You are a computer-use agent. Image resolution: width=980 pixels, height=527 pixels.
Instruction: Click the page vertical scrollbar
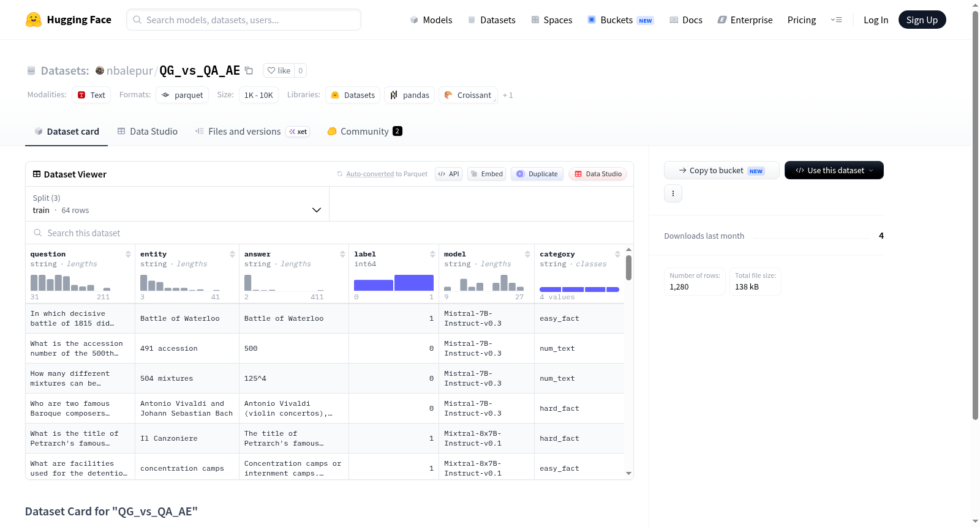pos(976,214)
